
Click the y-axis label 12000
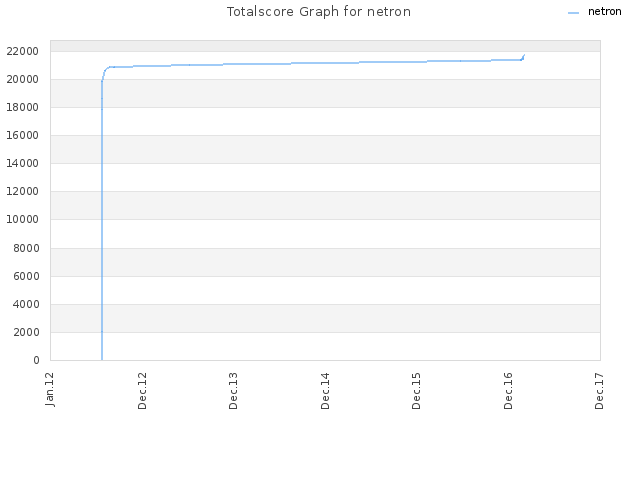(22, 191)
